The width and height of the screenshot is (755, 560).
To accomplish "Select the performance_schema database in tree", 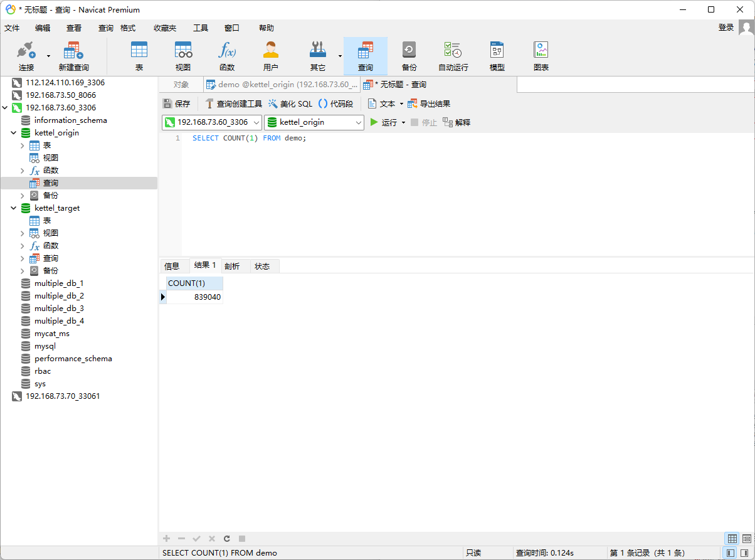I will tap(73, 359).
